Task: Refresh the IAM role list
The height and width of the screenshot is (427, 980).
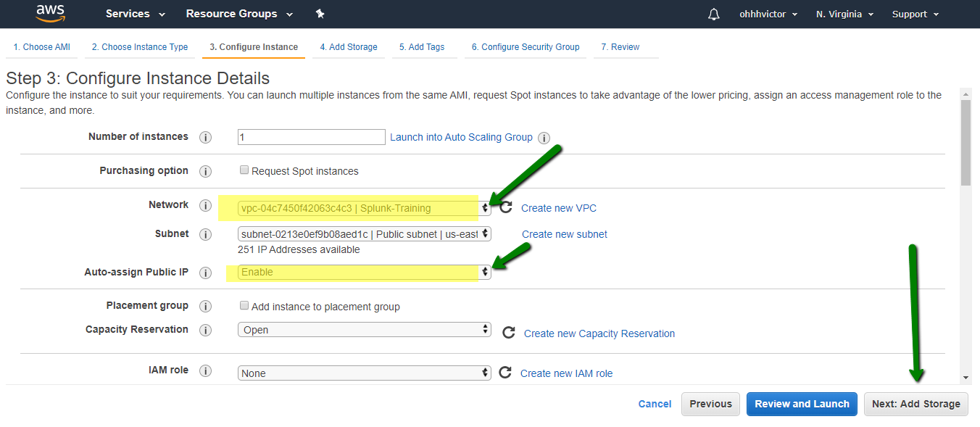Action: [x=505, y=373]
